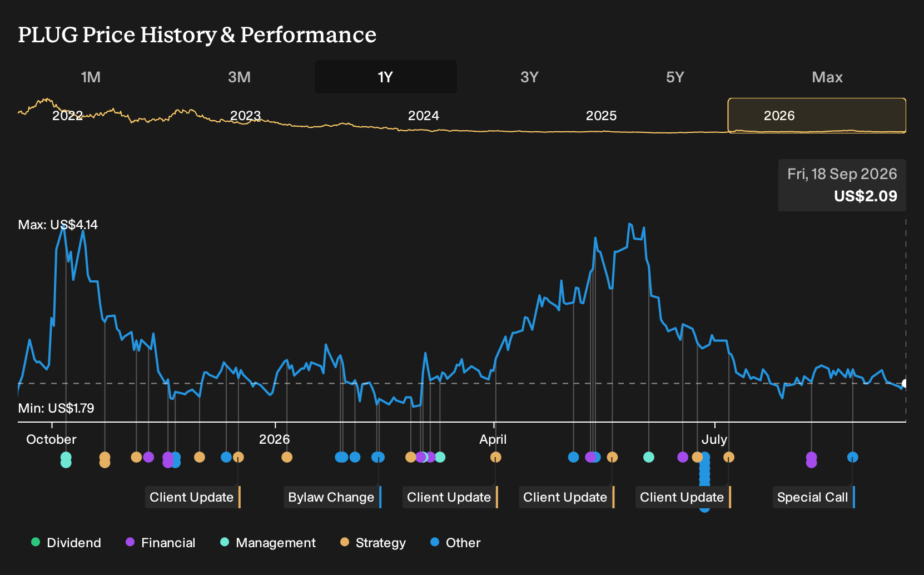This screenshot has height=575, width=924.
Task: Open the Client Update label linked to April
Action: click(x=450, y=497)
